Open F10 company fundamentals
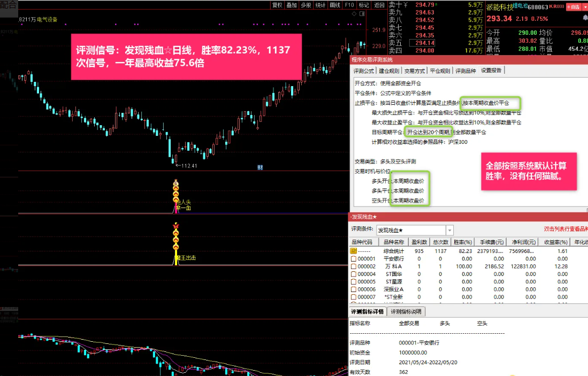The image size is (588, 376). click(349, 5)
